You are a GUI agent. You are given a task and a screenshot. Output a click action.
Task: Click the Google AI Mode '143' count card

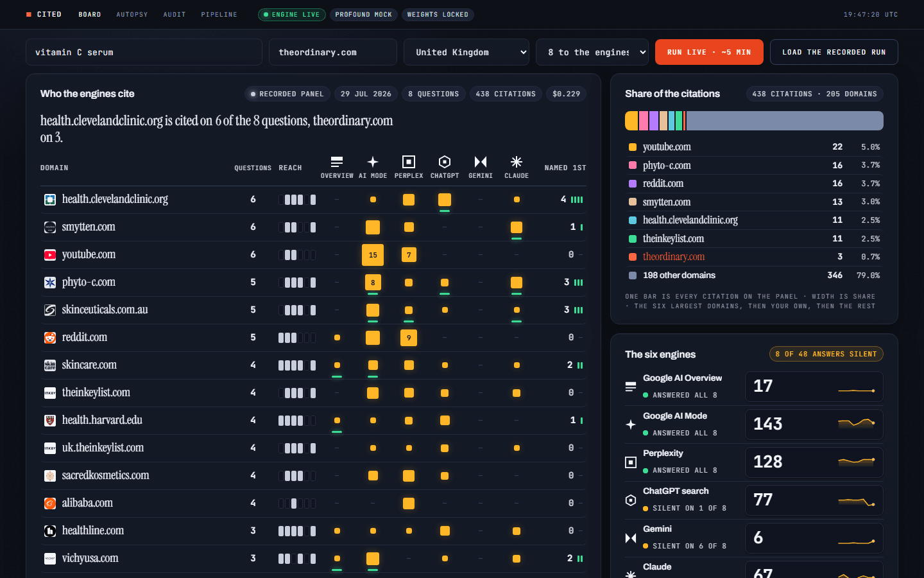814,425
